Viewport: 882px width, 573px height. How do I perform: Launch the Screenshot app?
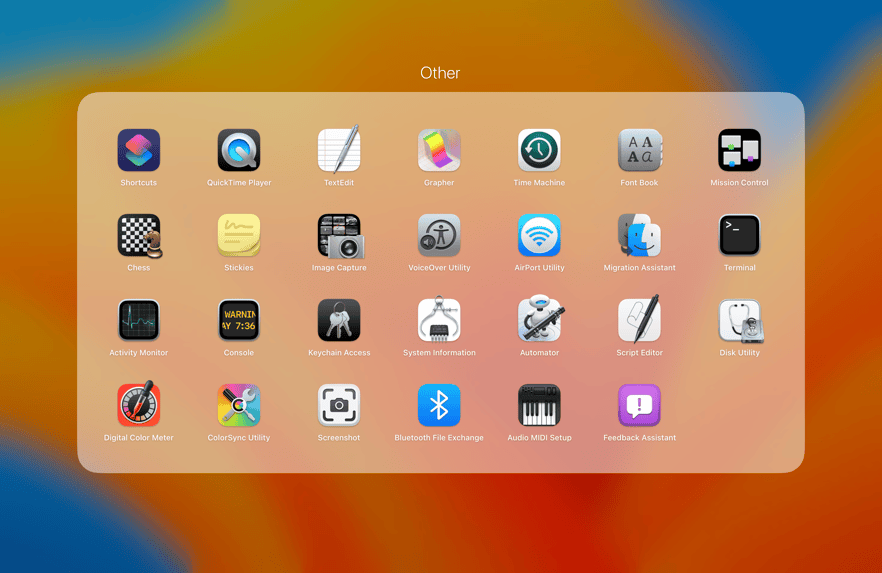[x=339, y=405]
